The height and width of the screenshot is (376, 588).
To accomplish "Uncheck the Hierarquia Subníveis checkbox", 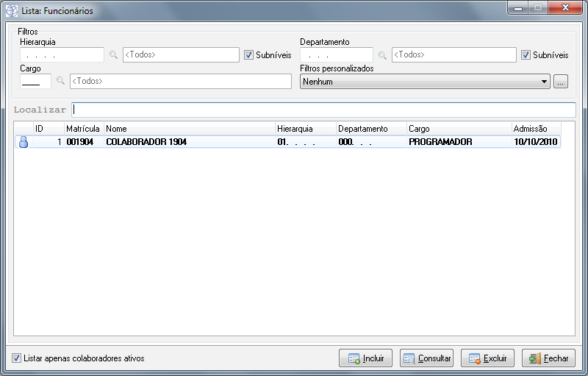I will (x=248, y=54).
